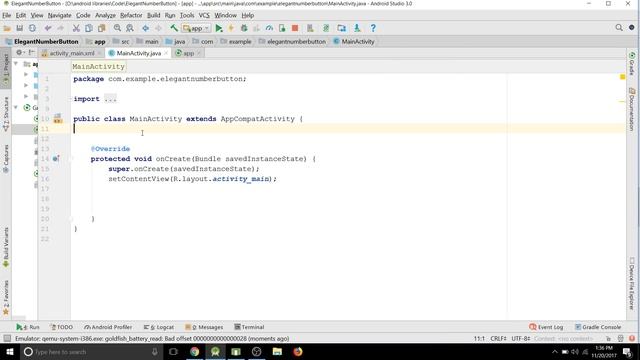Image resolution: width=640 pixels, height=360 pixels.
Task: Click the Paste toolbar icon
Action: point(102,28)
